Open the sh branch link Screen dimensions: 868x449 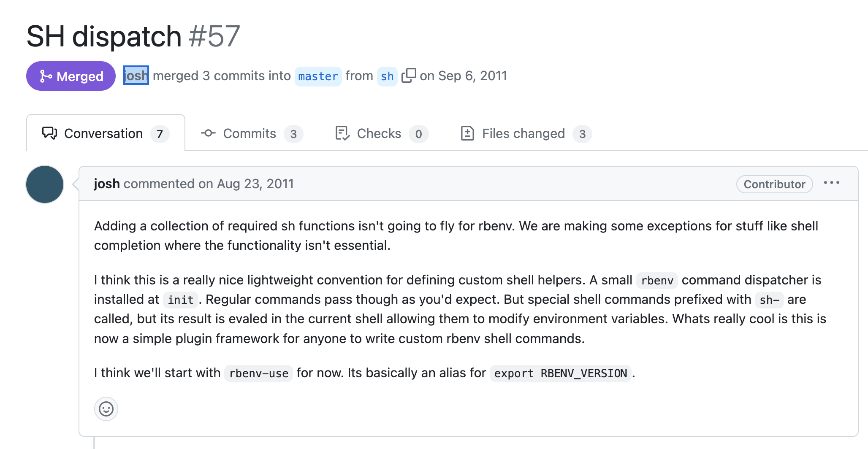click(x=387, y=76)
